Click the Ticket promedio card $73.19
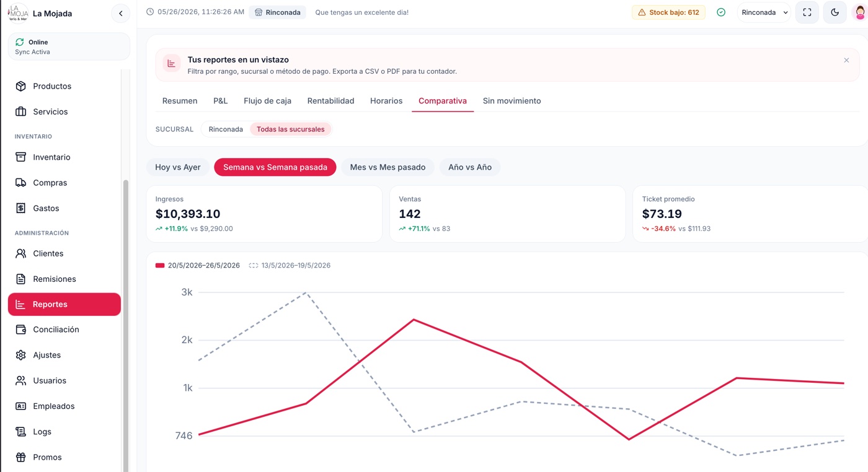The width and height of the screenshot is (868, 472). point(751,213)
